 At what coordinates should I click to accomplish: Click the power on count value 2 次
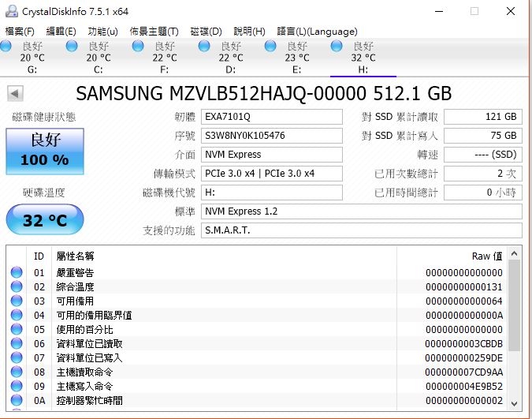point(483,174)
